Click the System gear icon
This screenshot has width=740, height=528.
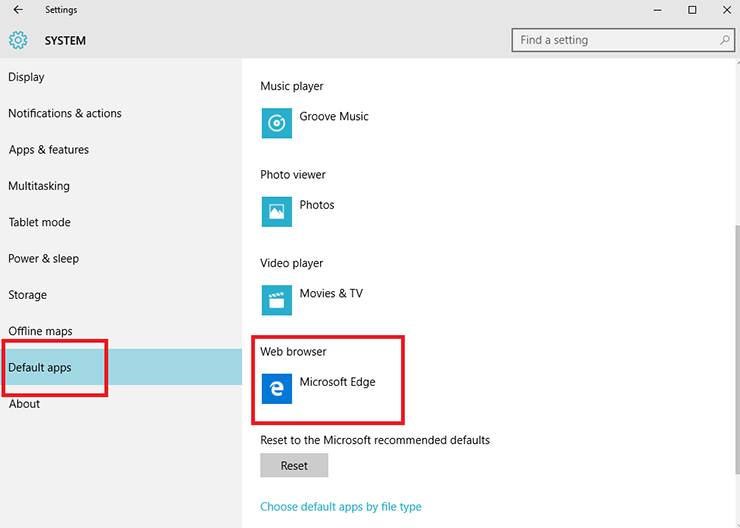click(x=18, y=41)
